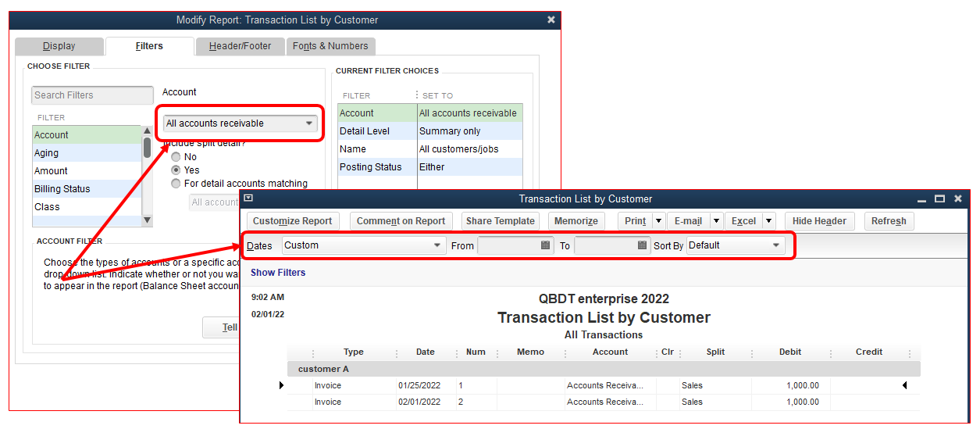The image size is (980, 429).
Task: Click invoice date 01/25/2022 cell
Action: click(419, 385)
